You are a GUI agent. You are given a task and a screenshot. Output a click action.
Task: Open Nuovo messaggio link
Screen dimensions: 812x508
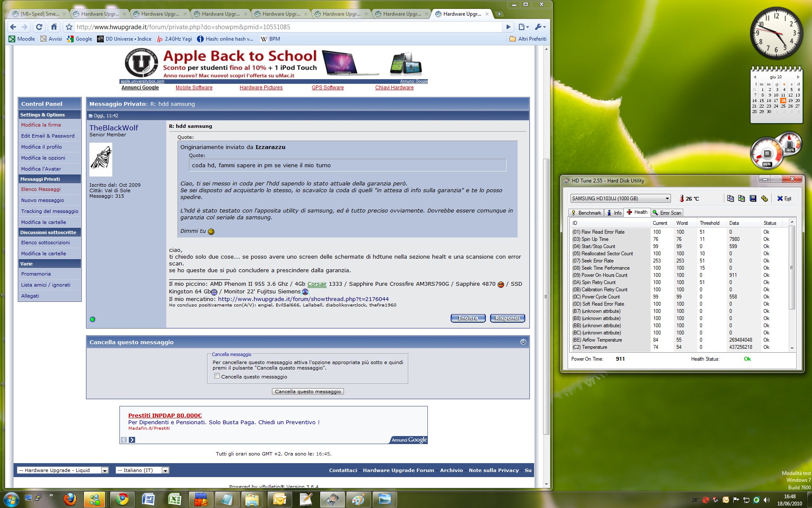pos(42,200)
